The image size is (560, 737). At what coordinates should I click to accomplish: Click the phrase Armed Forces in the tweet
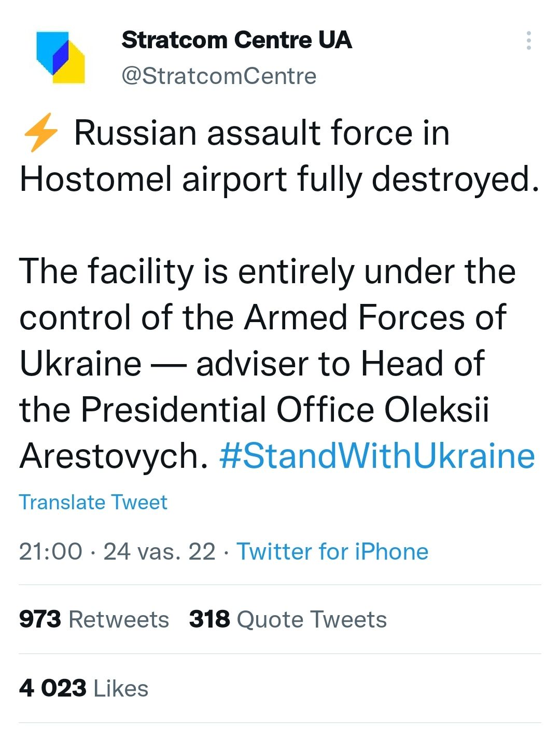(x=354, y=317)
